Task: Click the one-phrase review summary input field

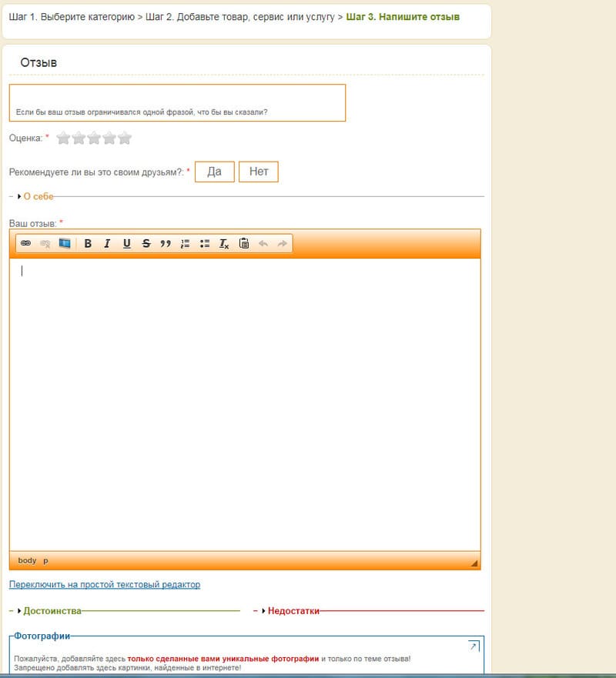Action: pos(177,96)
